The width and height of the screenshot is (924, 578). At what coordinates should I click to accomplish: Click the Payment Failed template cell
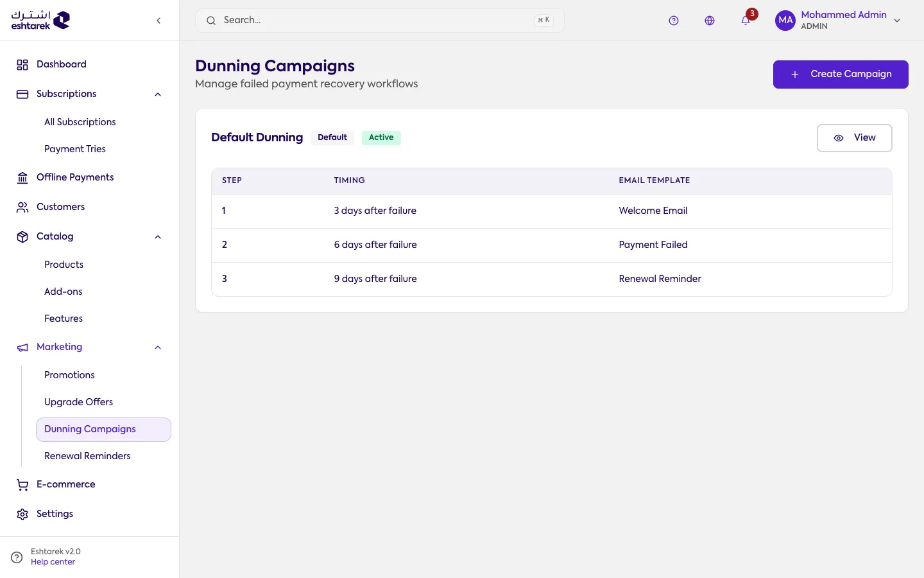pyautogui.click(x=653, y=245)
